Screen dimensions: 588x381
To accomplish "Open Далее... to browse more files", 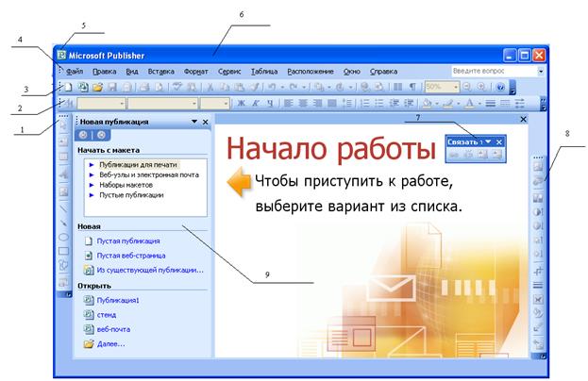I will pos(112,344).
